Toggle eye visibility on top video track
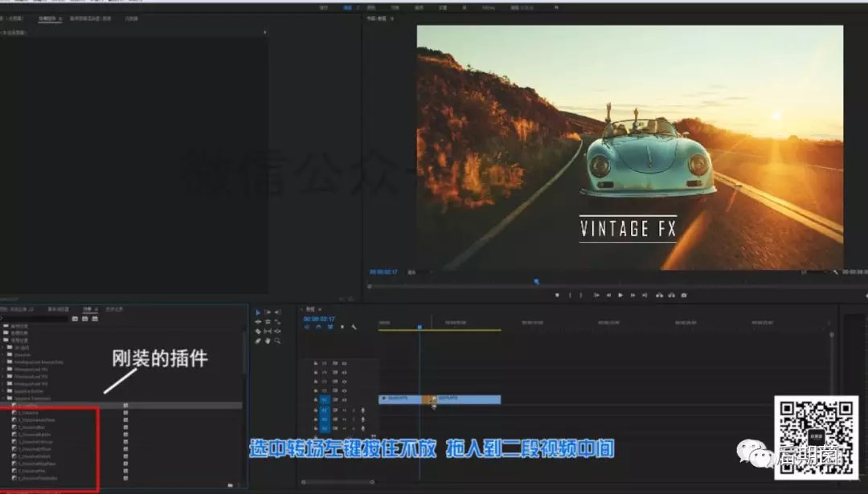This screenshot has height=494, width=868. pyautogui.click(x=344, y=363)
